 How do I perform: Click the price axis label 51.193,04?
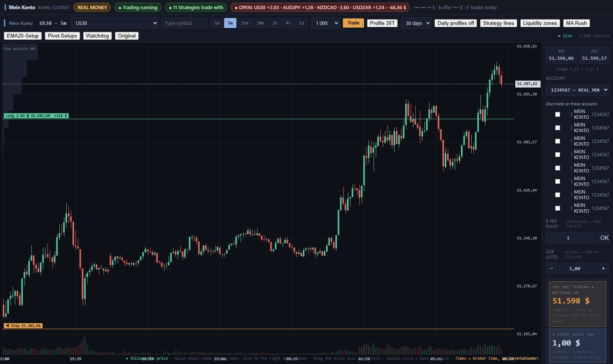pos(527,334)
